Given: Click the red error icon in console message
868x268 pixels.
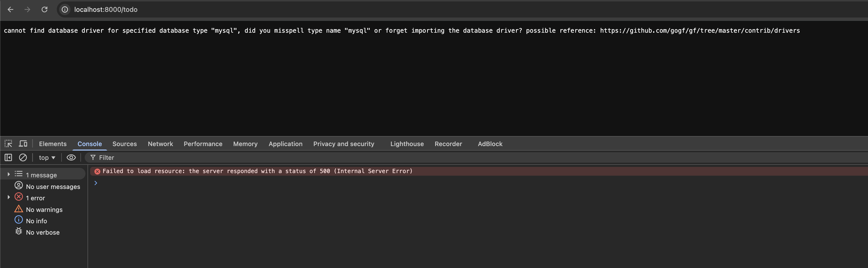Looking at the screenshot, I should click(97, 171).
